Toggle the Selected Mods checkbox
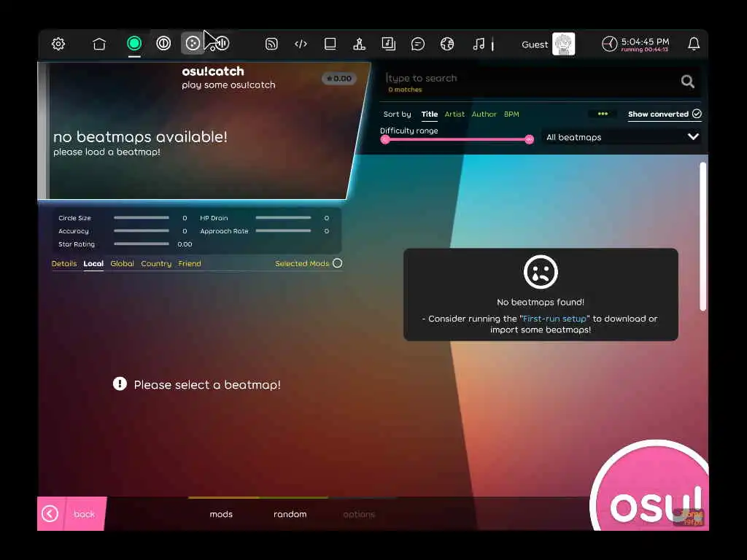Image resolution: width=747 pixels, height=560 pixels. pos(337,263)
